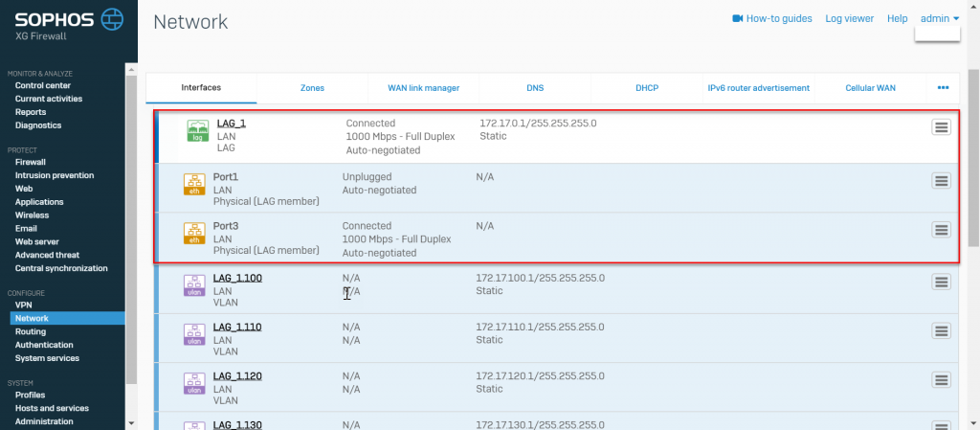
Task: Open the LAG_1.130 VLAN interface link
Action: (237, 425)
